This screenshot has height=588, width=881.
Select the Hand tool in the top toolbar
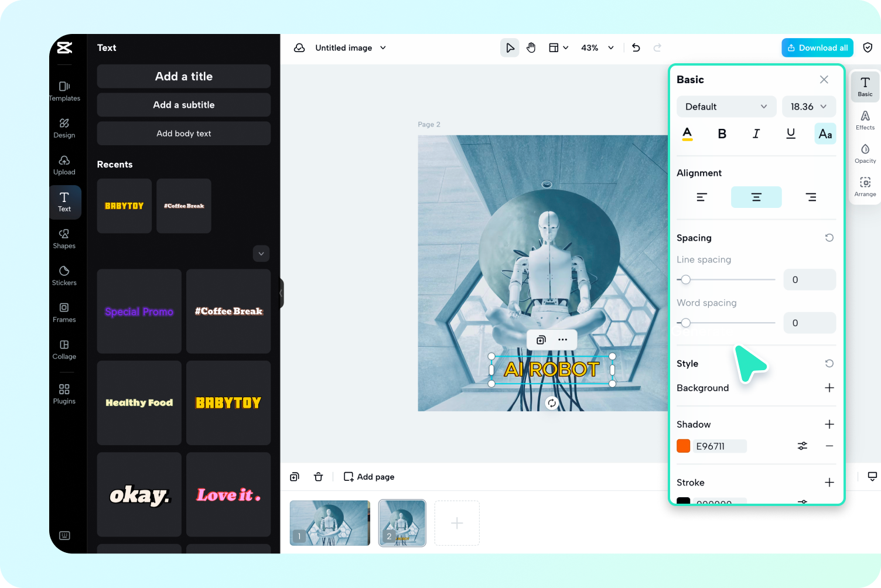click(531, 47)
